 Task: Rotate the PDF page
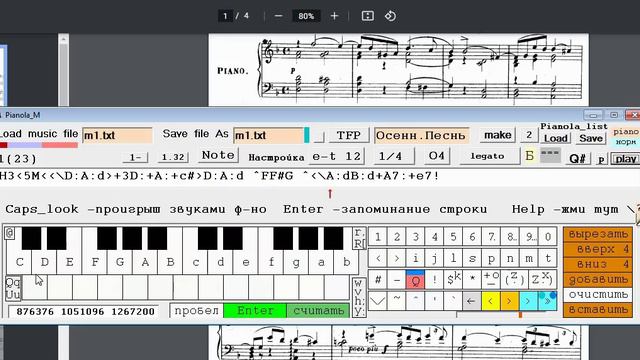click(x=390, y=16)
